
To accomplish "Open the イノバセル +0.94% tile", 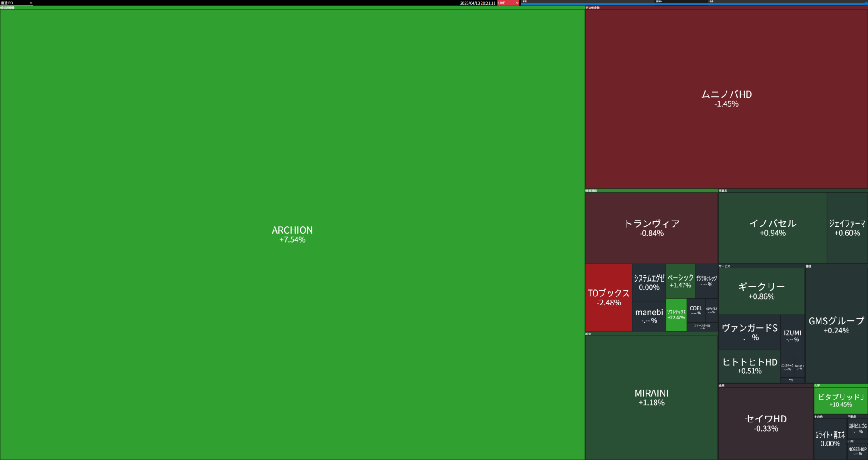I will (773, 228).
